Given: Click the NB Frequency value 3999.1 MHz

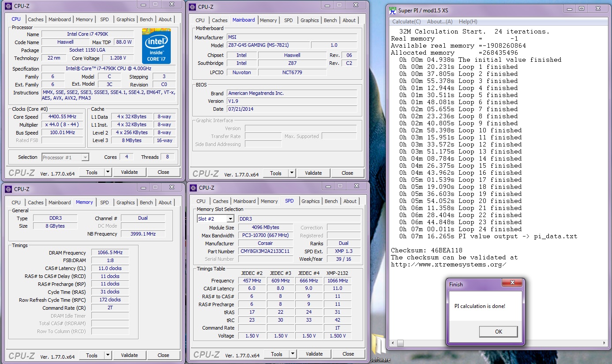Looking at the screenshot, I should coord(143,234).
